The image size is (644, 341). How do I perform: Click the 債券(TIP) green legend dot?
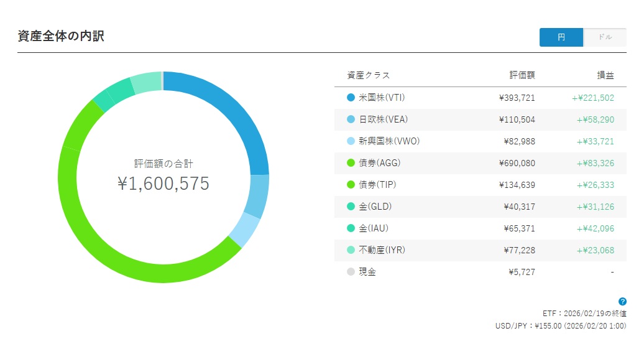[351, 185]
